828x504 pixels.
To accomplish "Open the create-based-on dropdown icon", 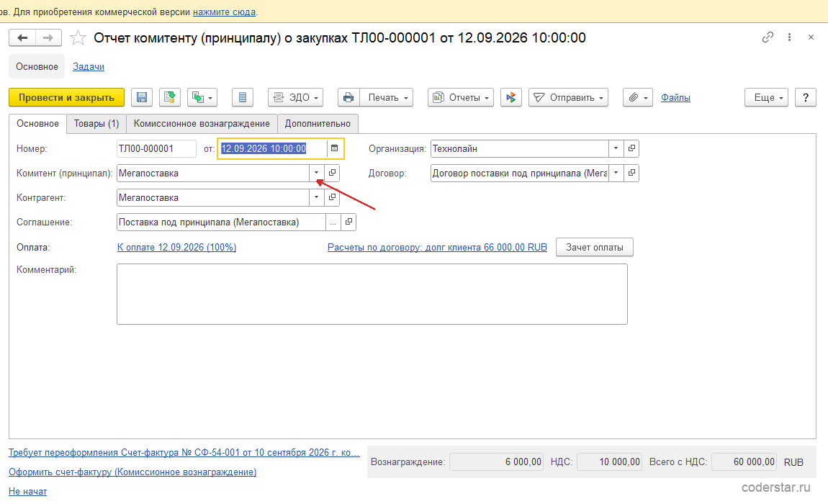I will 202,97.
